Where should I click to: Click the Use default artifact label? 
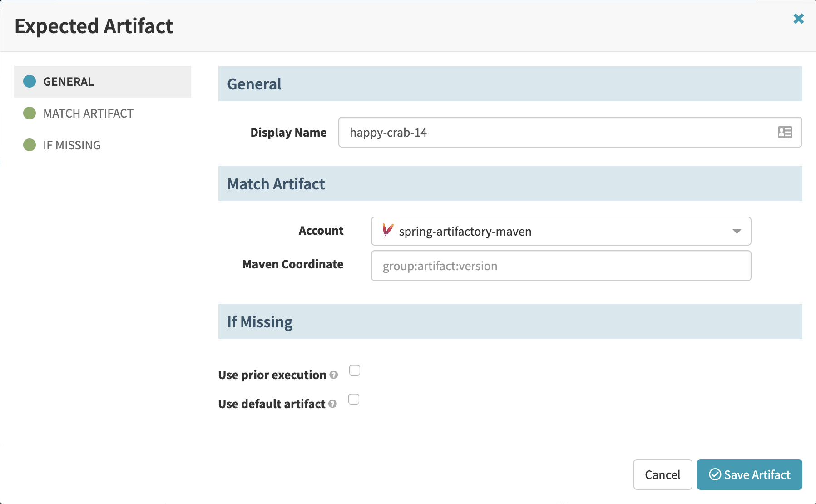[x=272, y=404]
